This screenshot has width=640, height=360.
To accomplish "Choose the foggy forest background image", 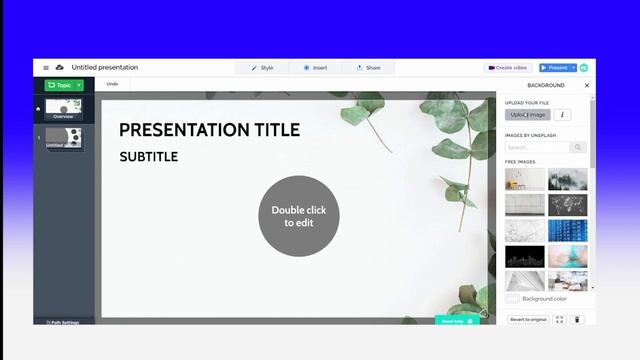I will 568,179.
